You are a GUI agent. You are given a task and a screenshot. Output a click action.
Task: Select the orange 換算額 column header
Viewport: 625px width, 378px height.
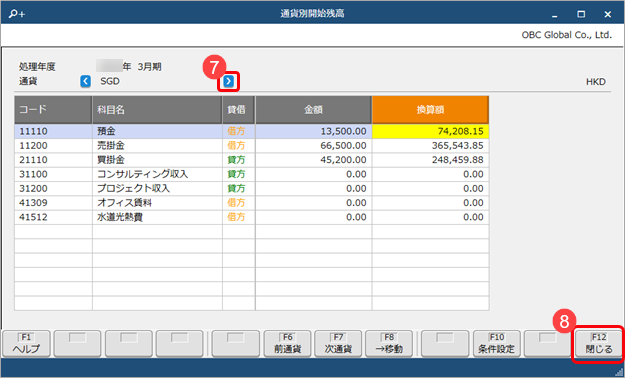[x=430, y=110]
